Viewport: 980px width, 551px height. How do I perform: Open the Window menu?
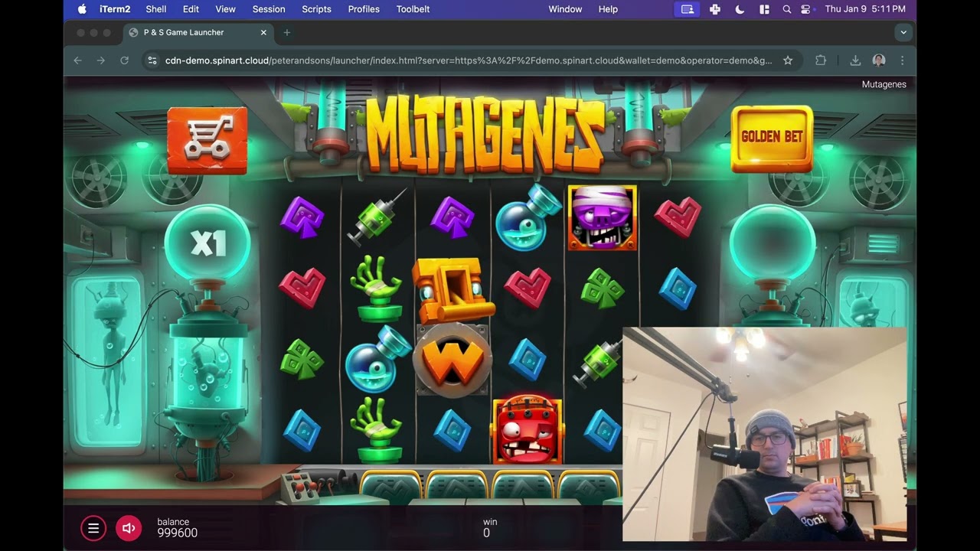(x=565, y=9)
